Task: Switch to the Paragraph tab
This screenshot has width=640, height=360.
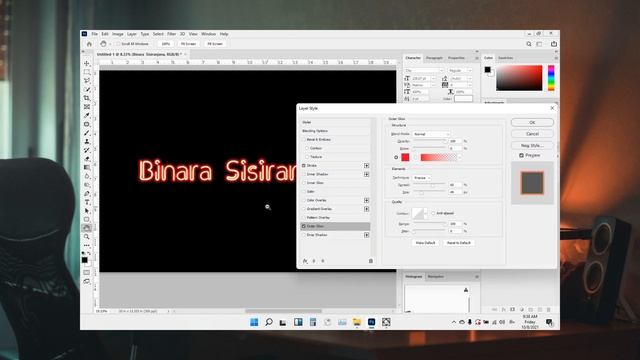Action: 434,58
